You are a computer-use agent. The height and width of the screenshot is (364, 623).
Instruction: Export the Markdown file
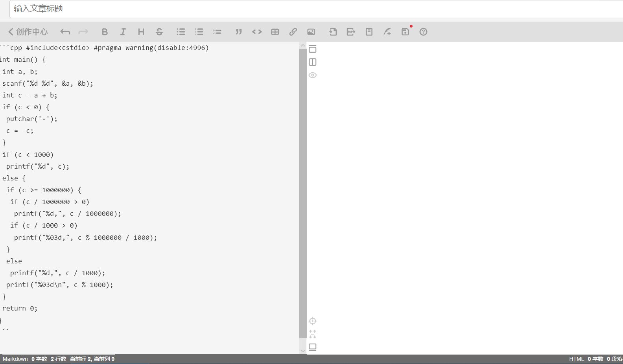click(351, 32)
